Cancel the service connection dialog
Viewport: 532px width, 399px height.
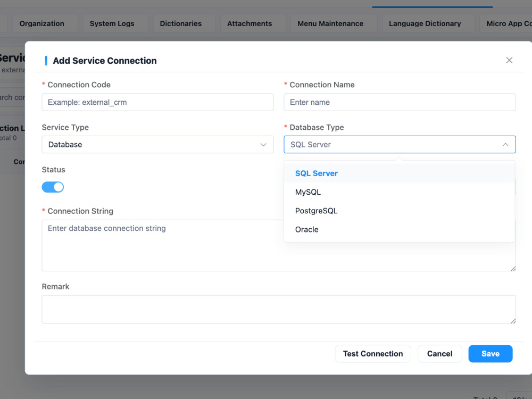point(440,354)
